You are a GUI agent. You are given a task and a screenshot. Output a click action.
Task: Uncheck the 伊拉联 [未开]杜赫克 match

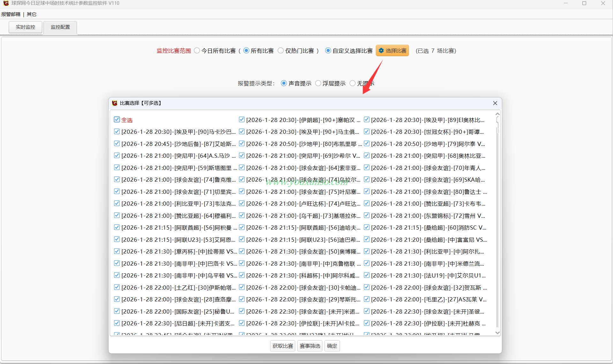tap(367, 323)
